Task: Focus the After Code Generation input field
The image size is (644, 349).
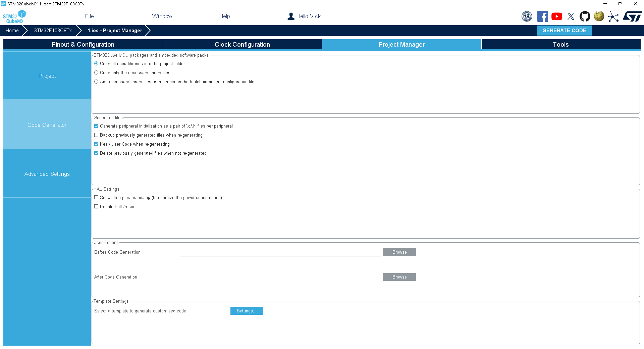Action: (x=280, y=277)
